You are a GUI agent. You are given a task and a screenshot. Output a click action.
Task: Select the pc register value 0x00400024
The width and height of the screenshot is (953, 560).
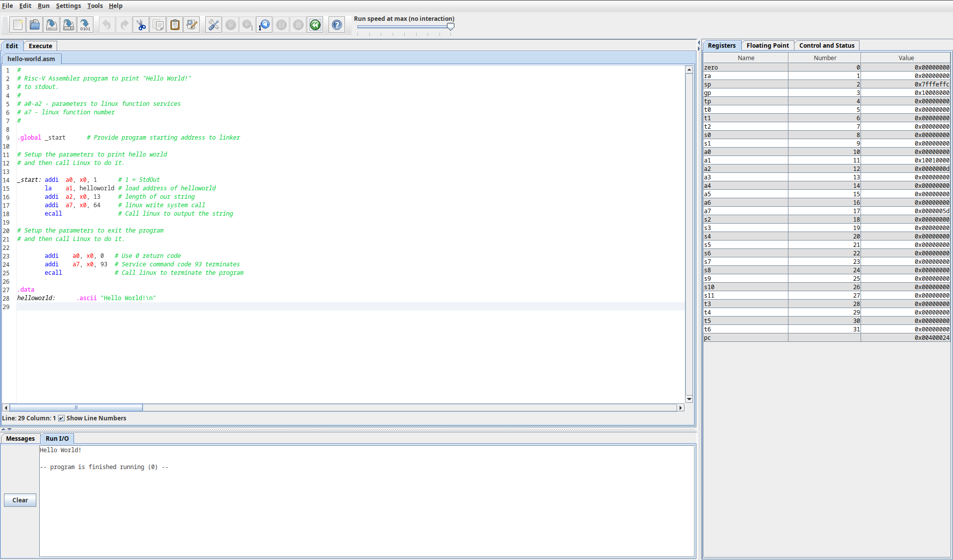tap(906, 337)
